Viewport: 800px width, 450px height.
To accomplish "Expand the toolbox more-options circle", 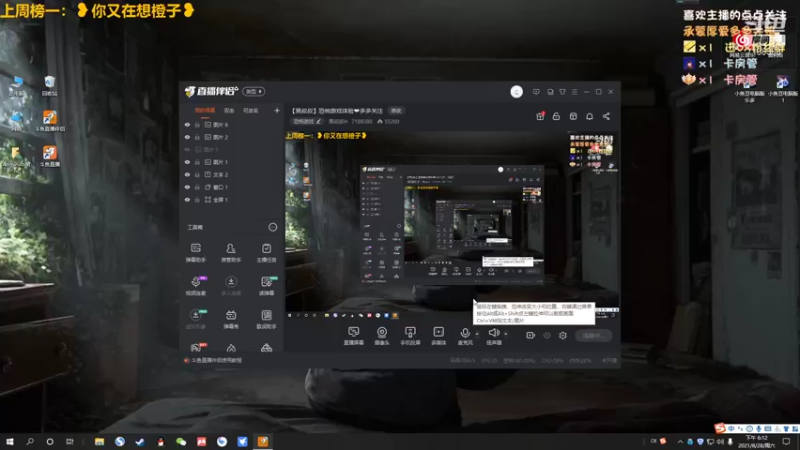I will click(273, 227).
